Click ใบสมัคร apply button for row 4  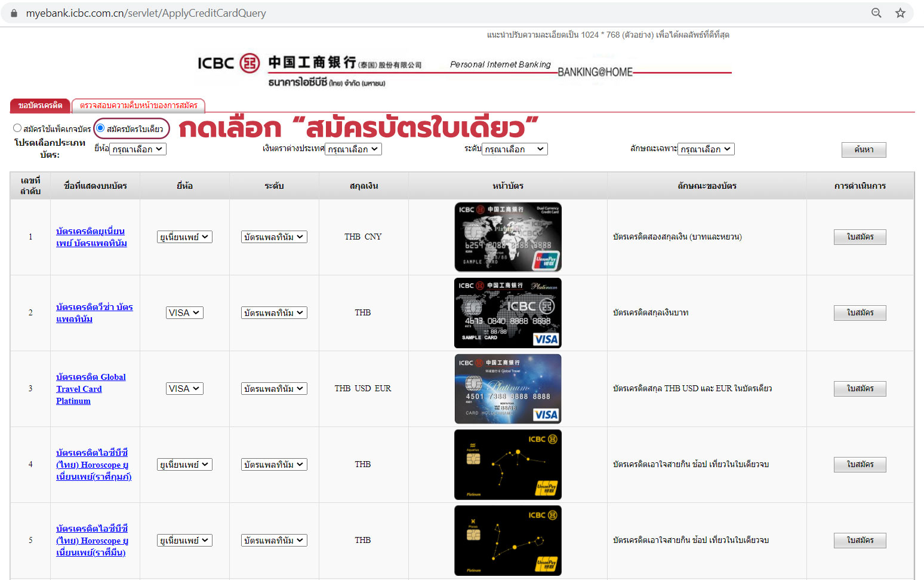point(860,464)
